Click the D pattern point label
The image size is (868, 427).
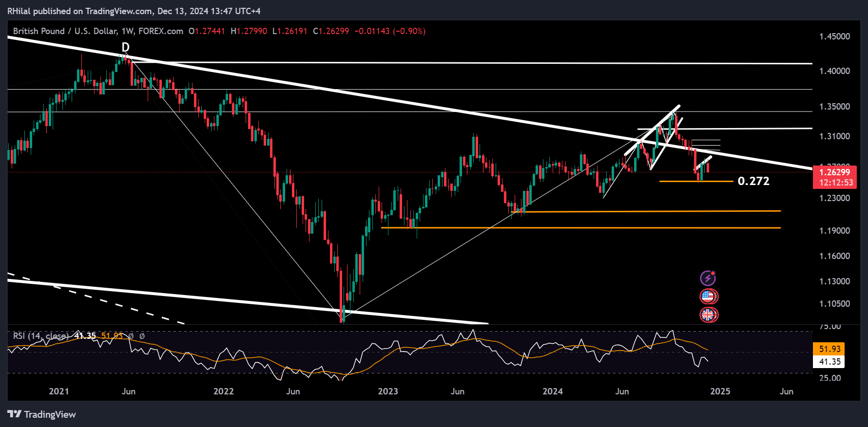(x=125, y=47)
